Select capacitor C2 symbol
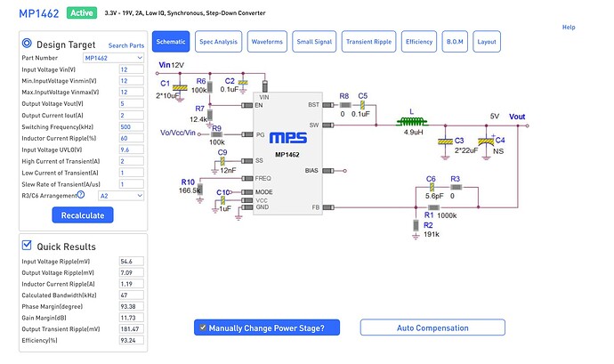614x364 pixels. 243,82
